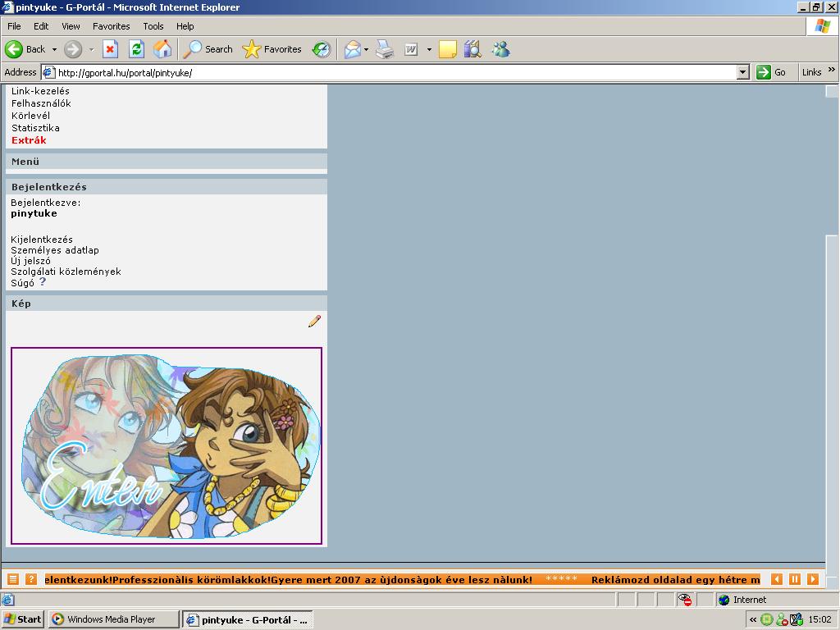Screen dimensions: 840x630
Task: Open the Statisztika link
Action: coord(35,128)
